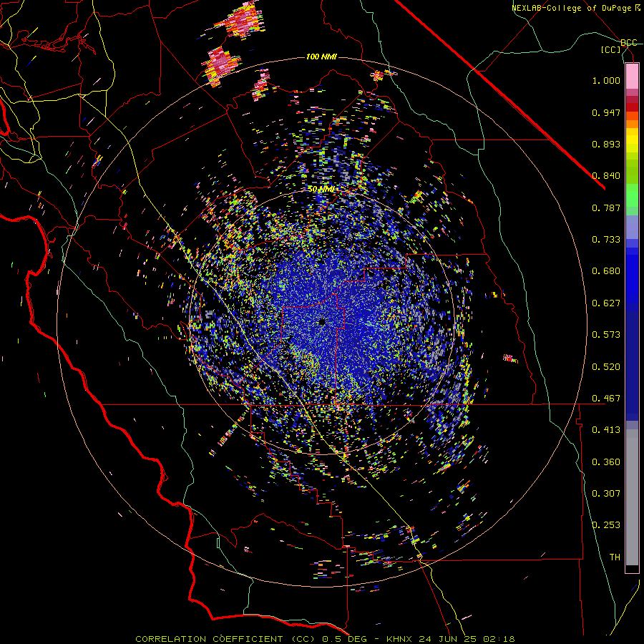
Task: Select the 0.520 scale value label
Action: tap(606, 367)
